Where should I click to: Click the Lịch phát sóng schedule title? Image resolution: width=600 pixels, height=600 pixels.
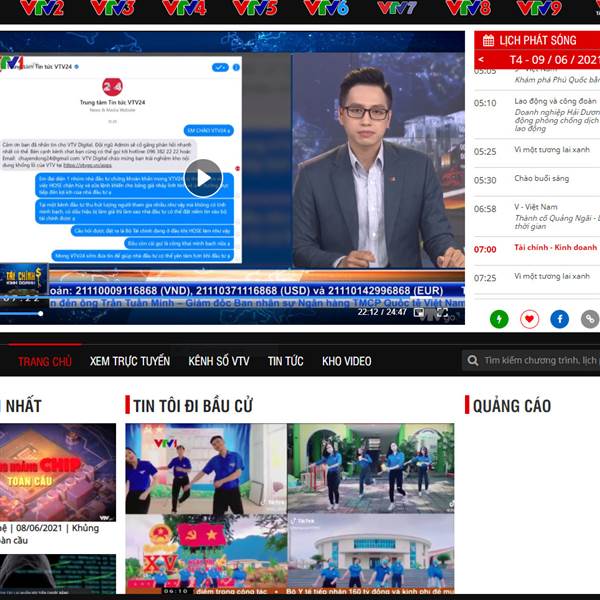(537, 40)
